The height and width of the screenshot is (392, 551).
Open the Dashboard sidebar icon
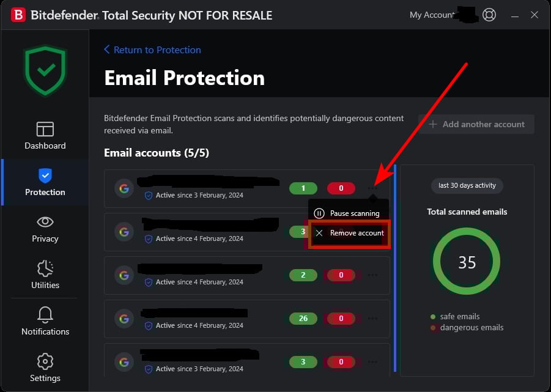(45, 129)
